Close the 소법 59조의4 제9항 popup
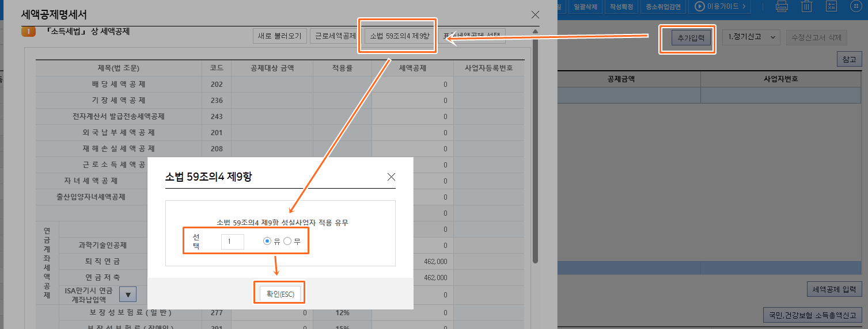Viewport: 868px width, 329px height. click(x=391, y=177)
